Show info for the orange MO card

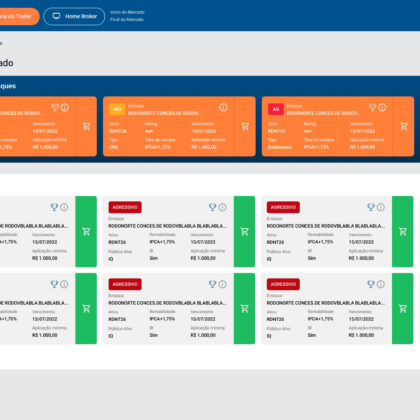click(223, 107)
